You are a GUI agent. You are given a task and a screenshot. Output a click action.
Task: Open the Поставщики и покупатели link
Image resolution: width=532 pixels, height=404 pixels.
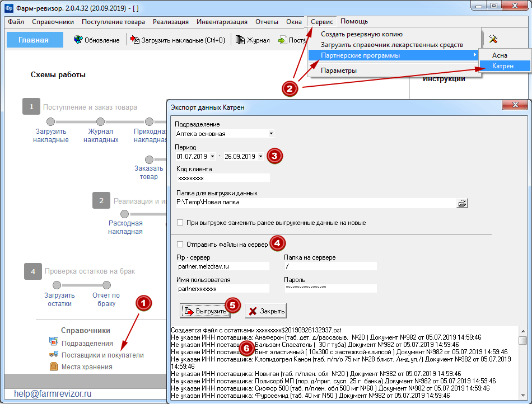pos(102,355)
